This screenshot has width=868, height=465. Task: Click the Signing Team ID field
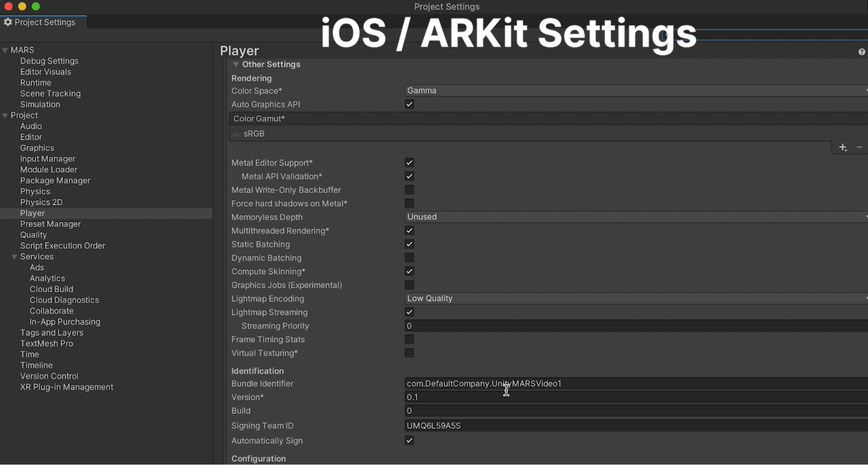tap(636, 425)
